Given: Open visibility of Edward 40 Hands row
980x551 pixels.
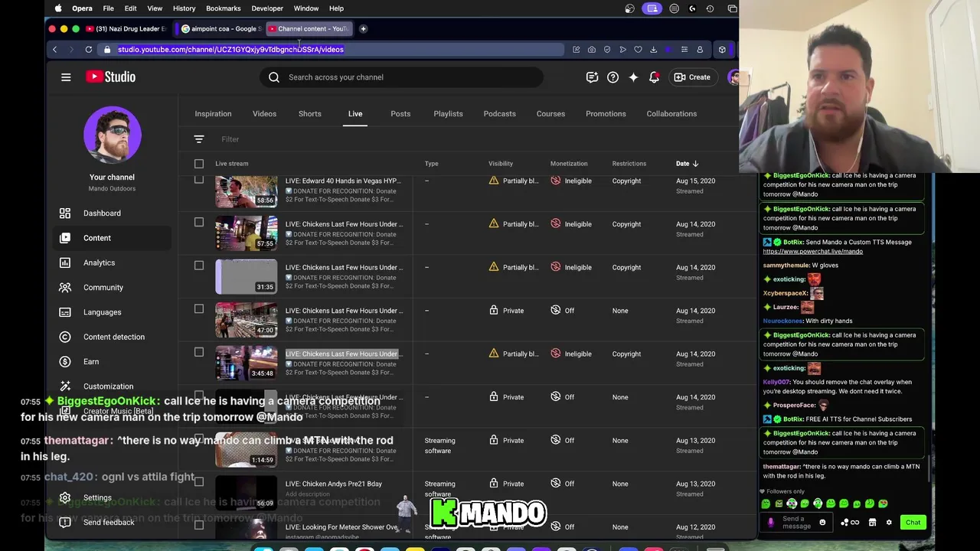Looking at the screenshot, I should point(514,181).
